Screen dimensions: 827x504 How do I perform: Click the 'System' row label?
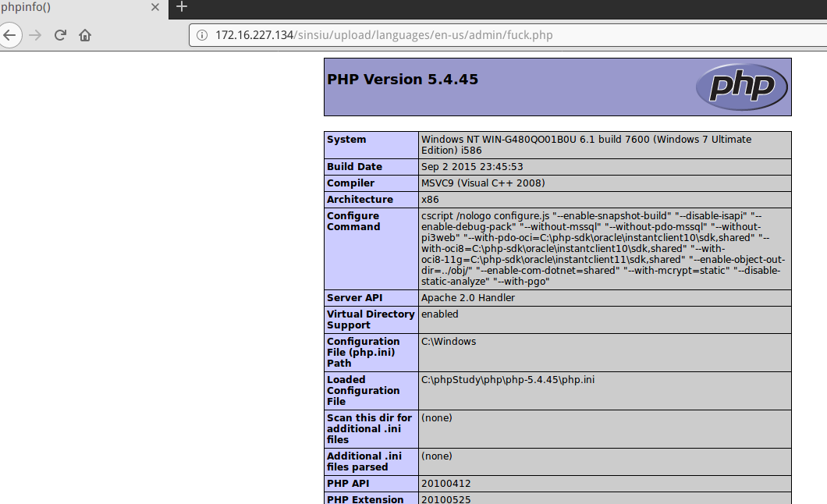(x=346, y=139)
